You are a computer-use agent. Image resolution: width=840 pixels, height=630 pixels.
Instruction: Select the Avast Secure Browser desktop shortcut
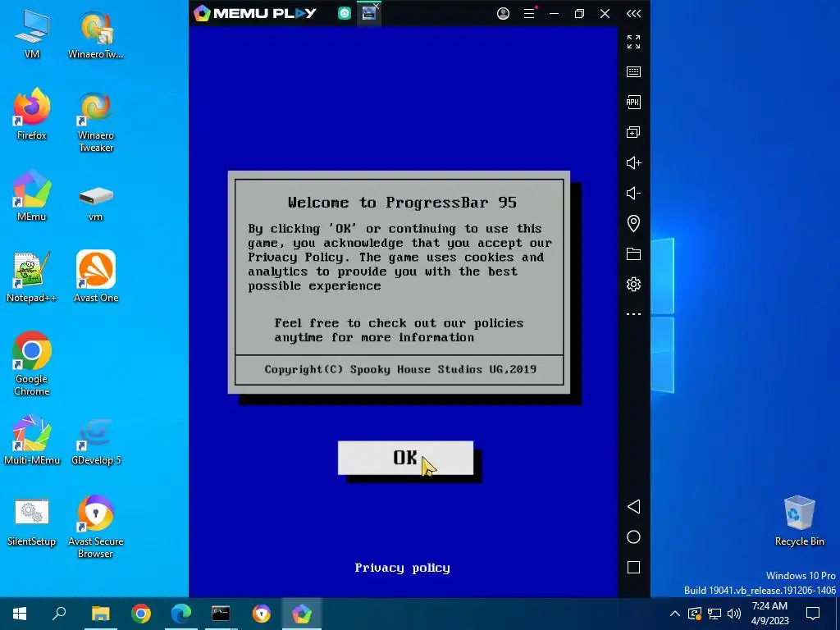[96, 526]
